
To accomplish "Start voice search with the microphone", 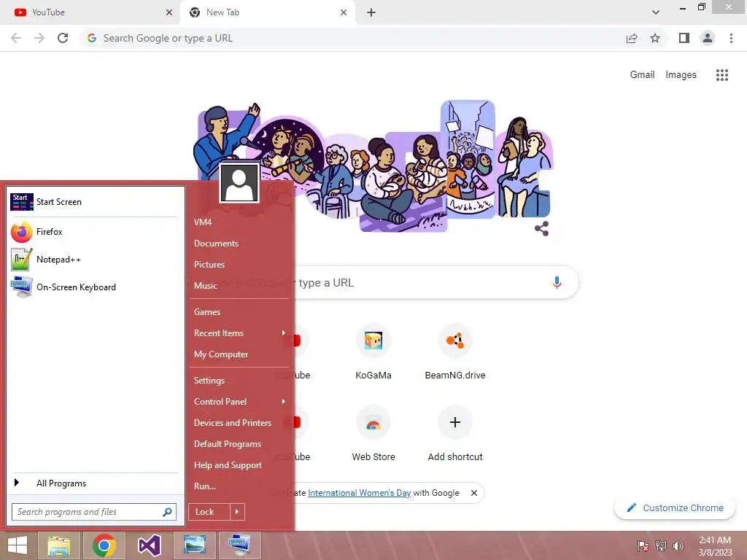I will click(557, 282).
